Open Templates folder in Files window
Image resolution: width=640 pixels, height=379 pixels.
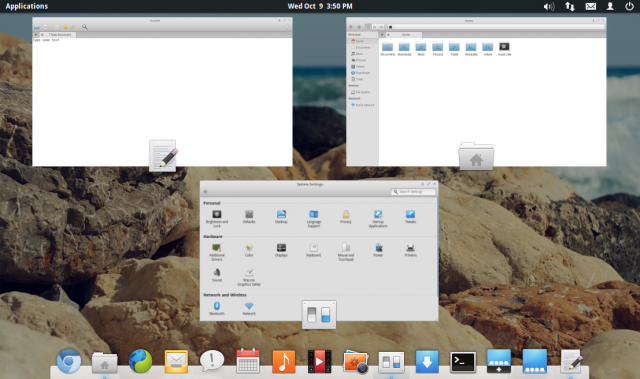click(x=471, y=49)
